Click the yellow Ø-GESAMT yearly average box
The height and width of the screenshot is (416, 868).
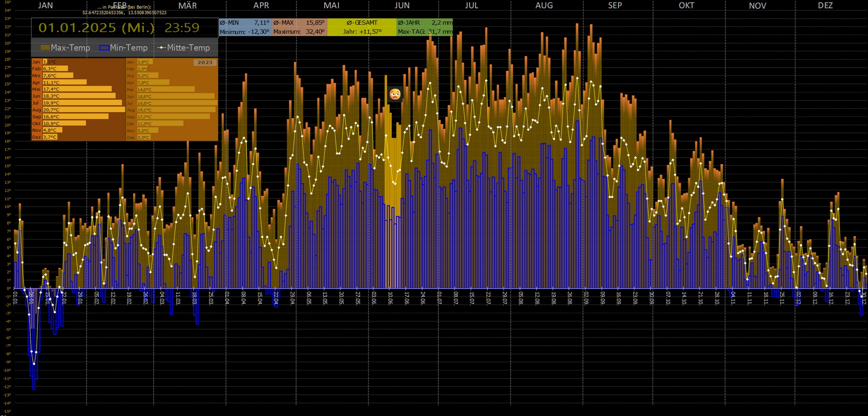(362, 27)
